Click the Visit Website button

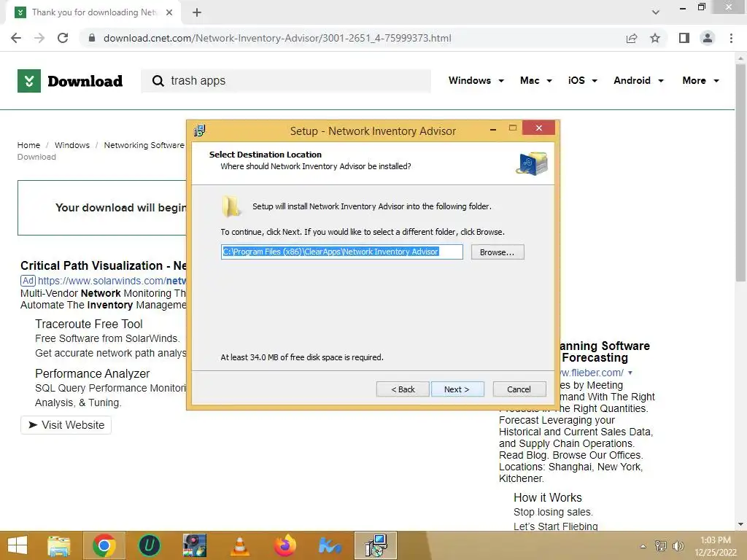pyautogui.click(x=66, y=425)
